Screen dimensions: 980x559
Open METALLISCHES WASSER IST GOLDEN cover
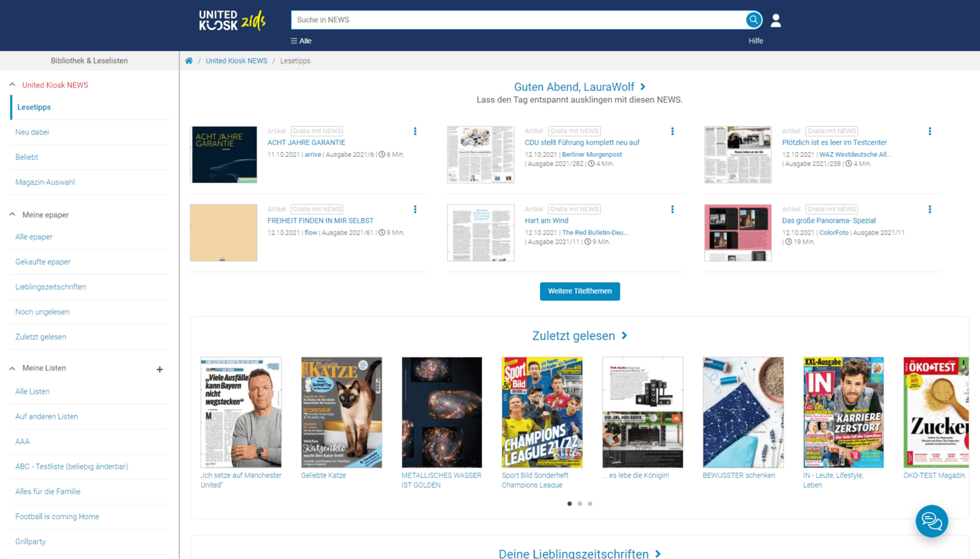pyautogui.click(x=442, y=412)
